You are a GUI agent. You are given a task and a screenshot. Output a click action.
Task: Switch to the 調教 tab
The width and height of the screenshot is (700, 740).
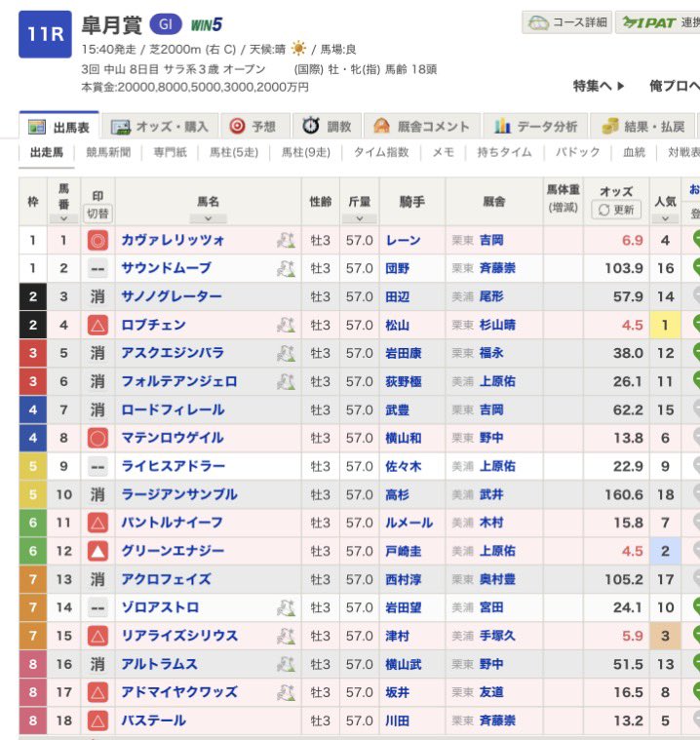point(327,127)
